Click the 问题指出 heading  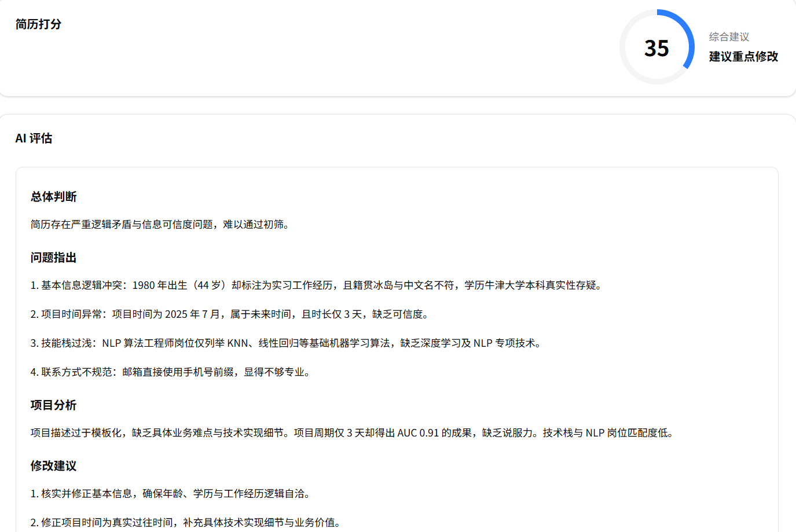[x=54, y=258]
